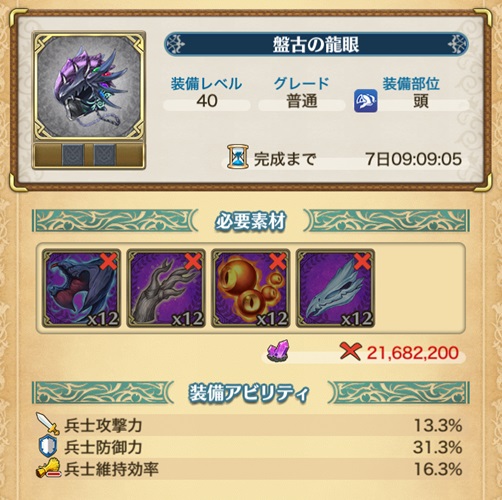502x500 pixels.
Task: Open the 装備アビリティ section header
Action: coord(251,393)
